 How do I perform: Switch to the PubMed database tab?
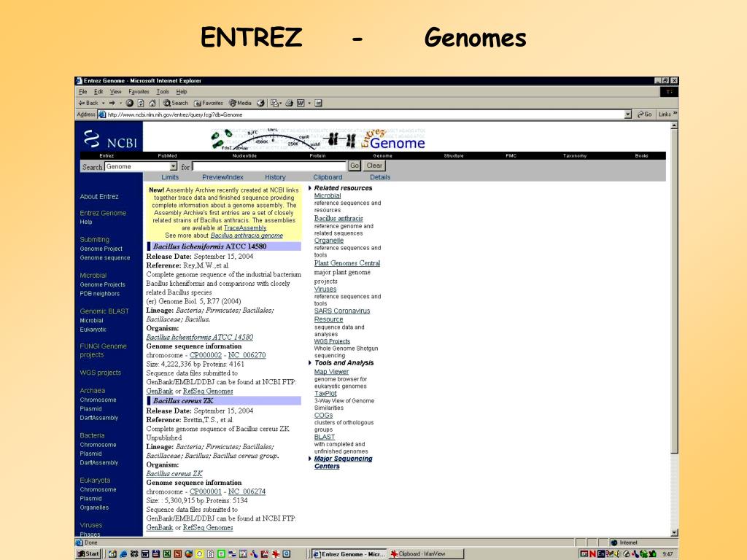[x=167, y=156]
